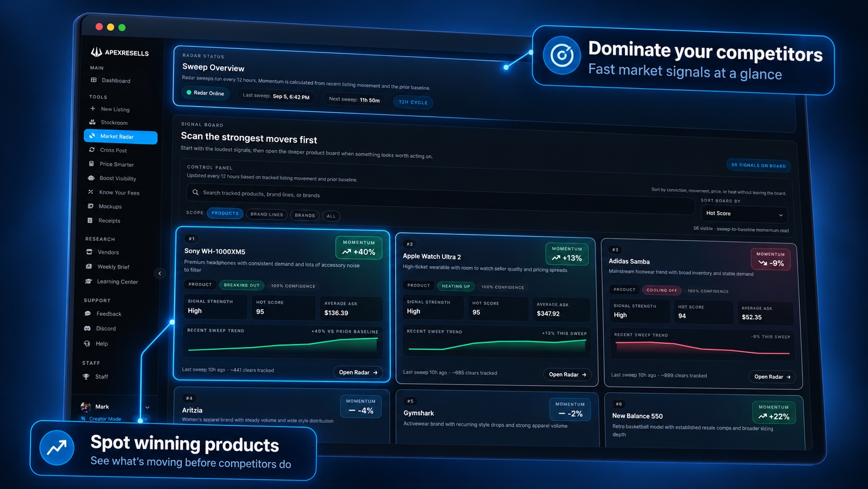Click Sony's Breaking Out tag
The width and height of the screenshot is (868, 489).
241,285
